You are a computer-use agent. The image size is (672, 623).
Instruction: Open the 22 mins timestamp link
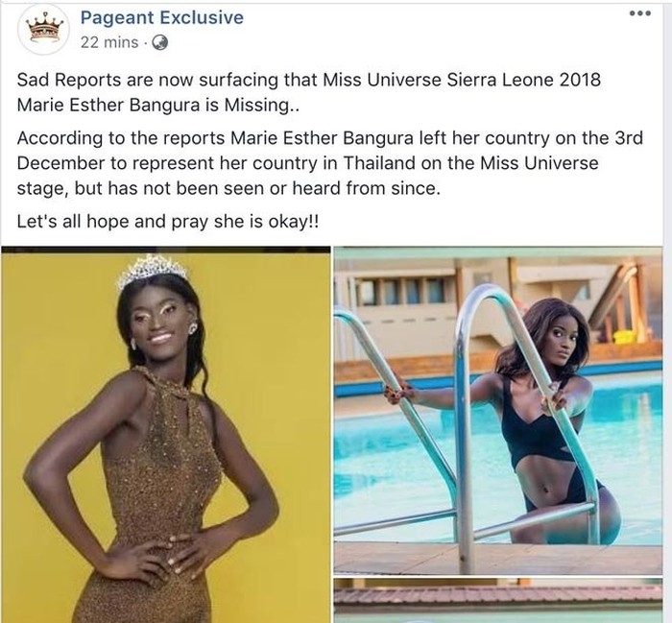pos(109,42)
